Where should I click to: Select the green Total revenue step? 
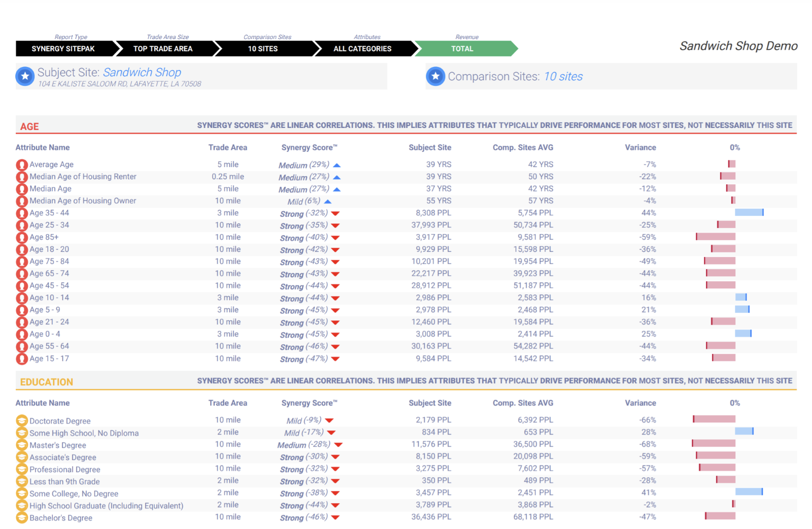(463, 49)
